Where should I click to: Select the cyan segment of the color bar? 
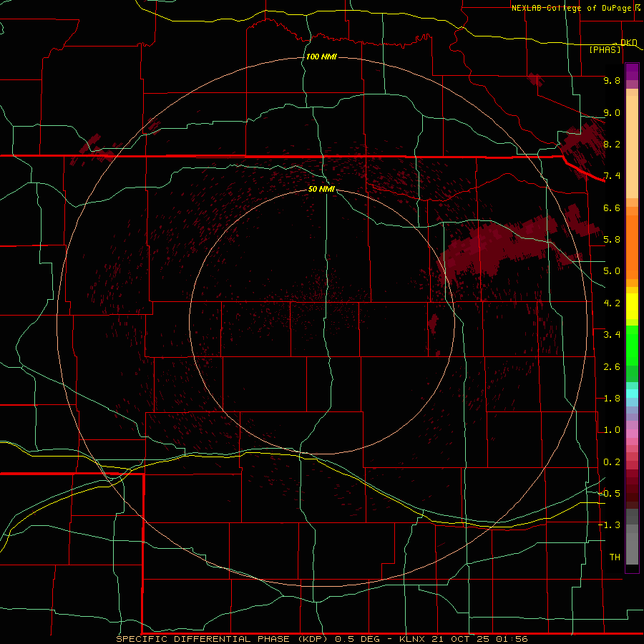pos(632,394)
